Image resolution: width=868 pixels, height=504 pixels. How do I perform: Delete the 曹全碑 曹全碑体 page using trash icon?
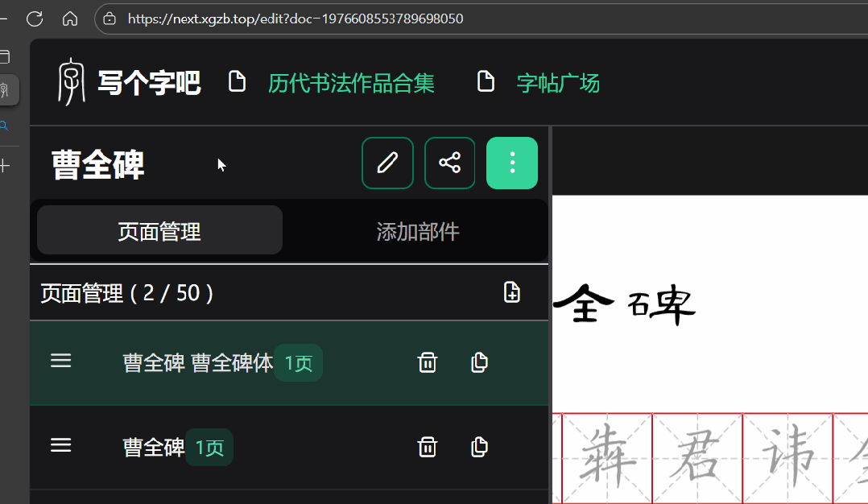[428, 362]
